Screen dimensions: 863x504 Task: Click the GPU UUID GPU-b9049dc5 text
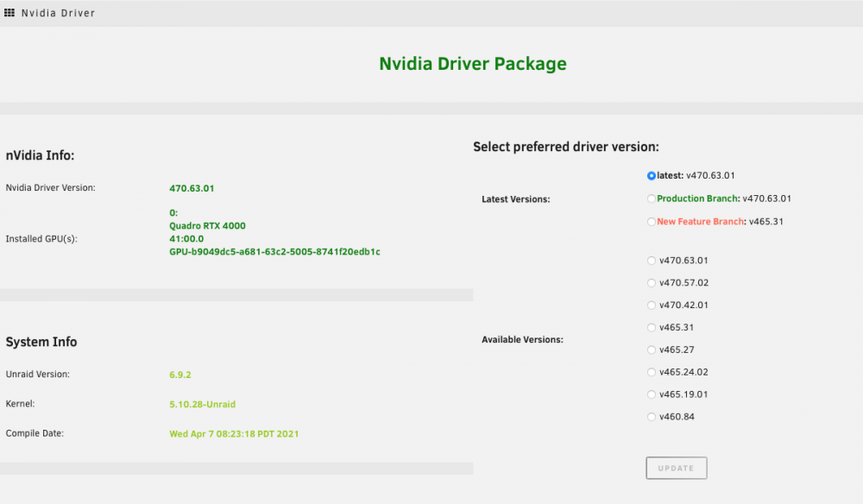point(274,252)
